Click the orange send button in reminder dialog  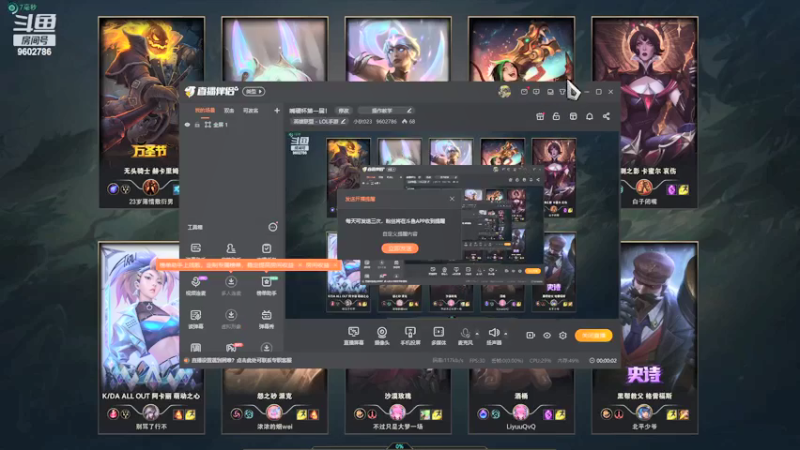click(400, 248)
